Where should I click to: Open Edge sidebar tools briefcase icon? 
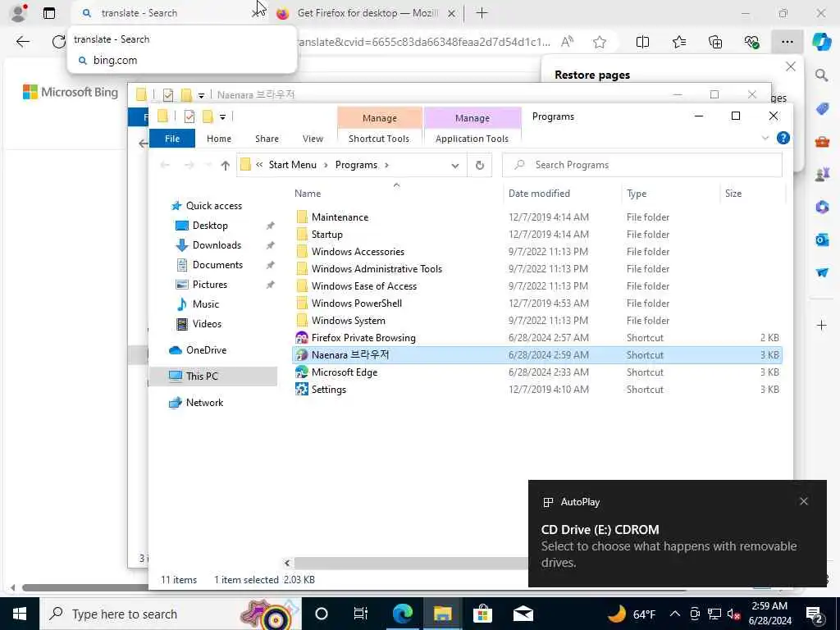click(822, 141)
